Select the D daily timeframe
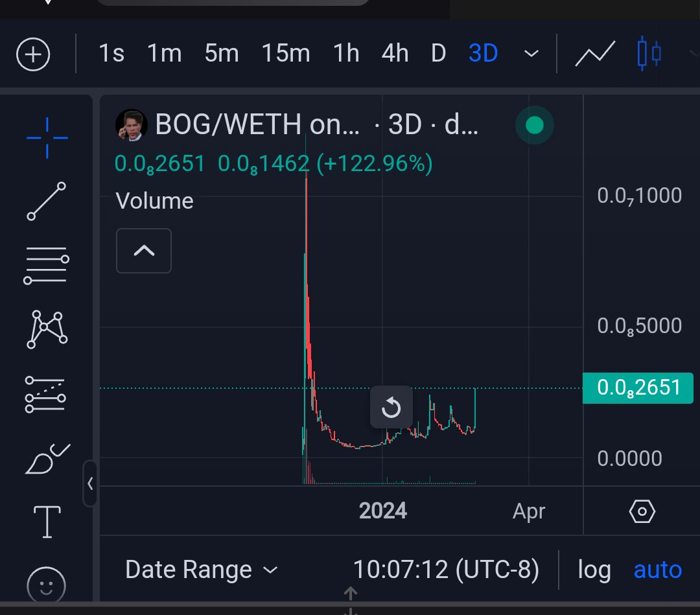The width and height of the screenshot is (700, 615). (438, 54)
